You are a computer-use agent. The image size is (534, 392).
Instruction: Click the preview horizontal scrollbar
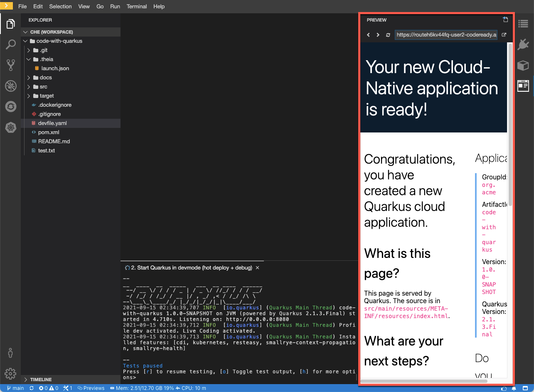424,381
